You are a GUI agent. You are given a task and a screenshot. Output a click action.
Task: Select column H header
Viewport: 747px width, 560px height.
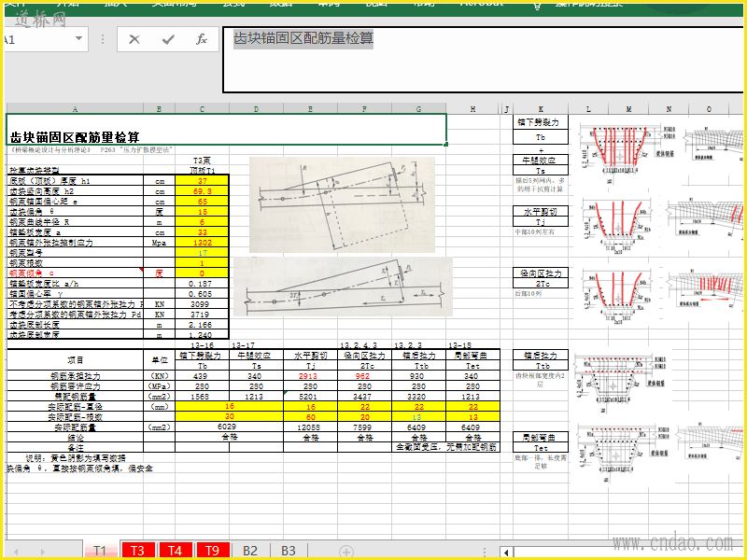(472, 109)
